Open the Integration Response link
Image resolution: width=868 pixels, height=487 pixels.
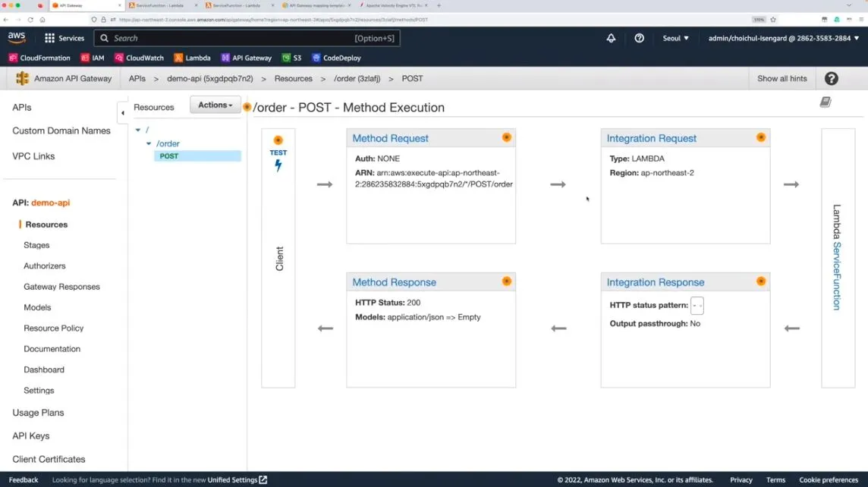[656, 282]
